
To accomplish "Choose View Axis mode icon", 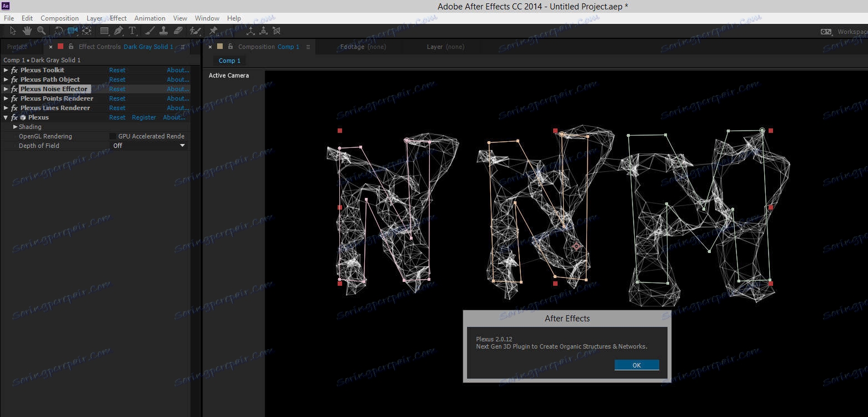I will click(277, 31).
